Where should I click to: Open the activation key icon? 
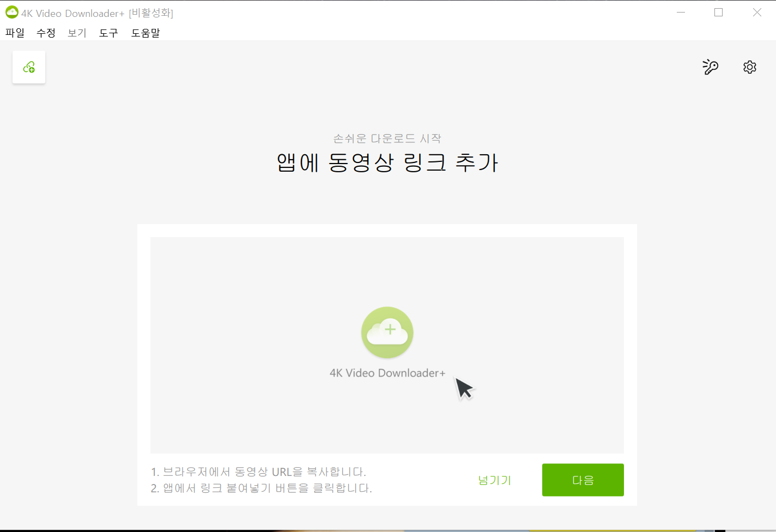710,67
